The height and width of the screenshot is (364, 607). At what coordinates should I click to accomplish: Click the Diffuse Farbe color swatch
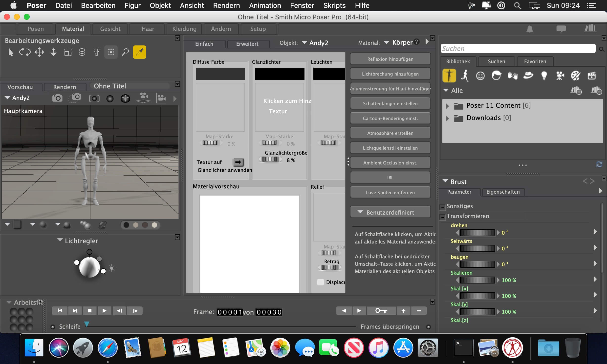tap(220, 74)
